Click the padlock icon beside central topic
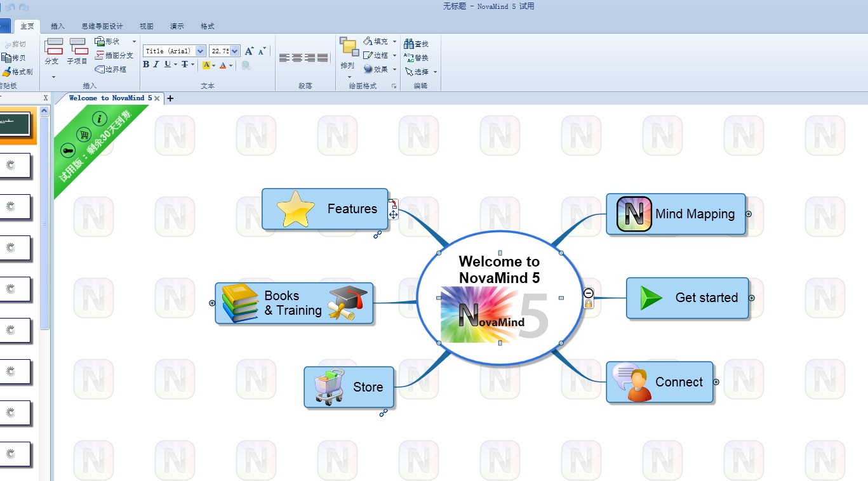The height and width of the screenshot is (481, 868). [x=589, y=304]
